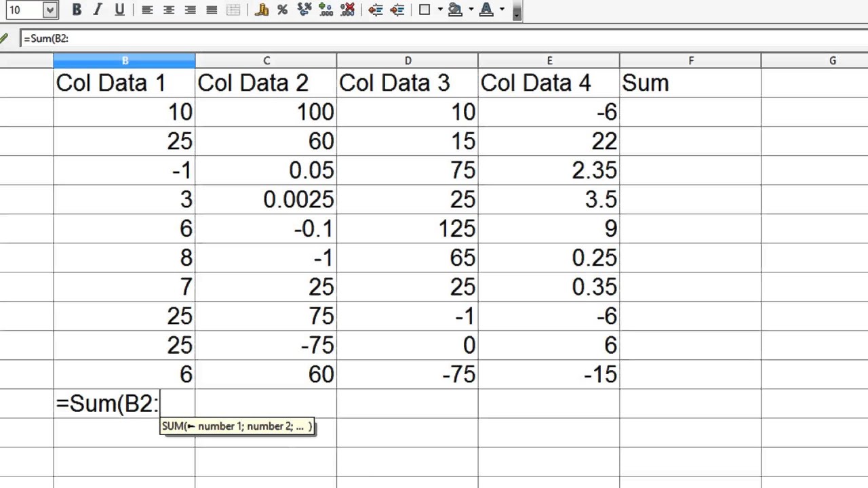The height and width of the screenshot is (488, 868).
Task: Click the Borders icon
Action: [x=425, y=9]
